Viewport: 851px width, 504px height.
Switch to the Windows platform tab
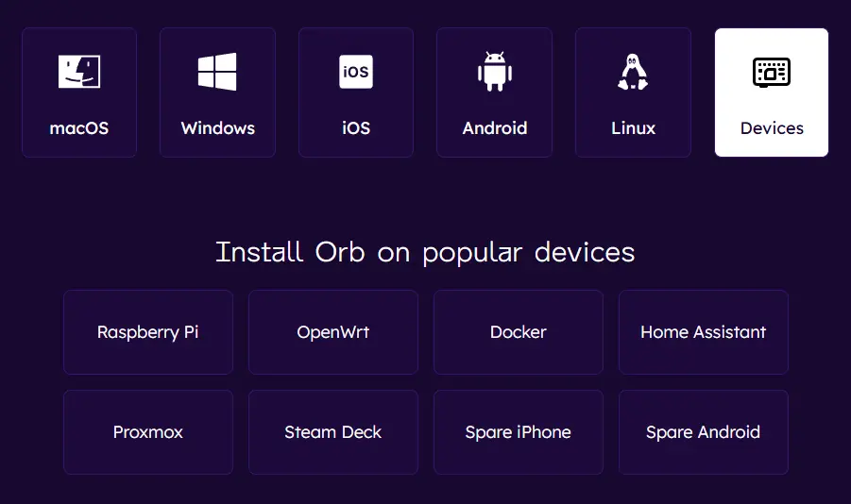[x=217, y=92]
